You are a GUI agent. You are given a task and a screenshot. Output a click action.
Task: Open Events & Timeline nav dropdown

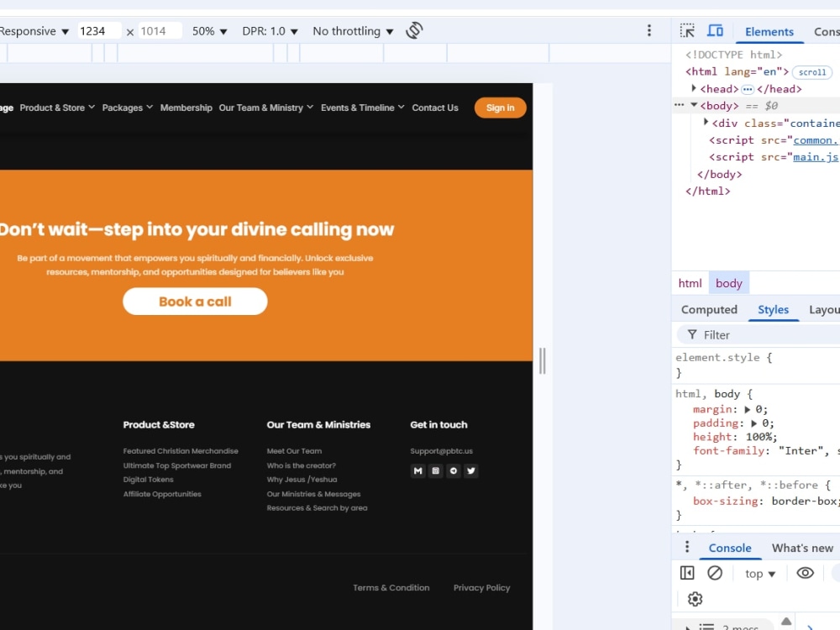[363, 108]
